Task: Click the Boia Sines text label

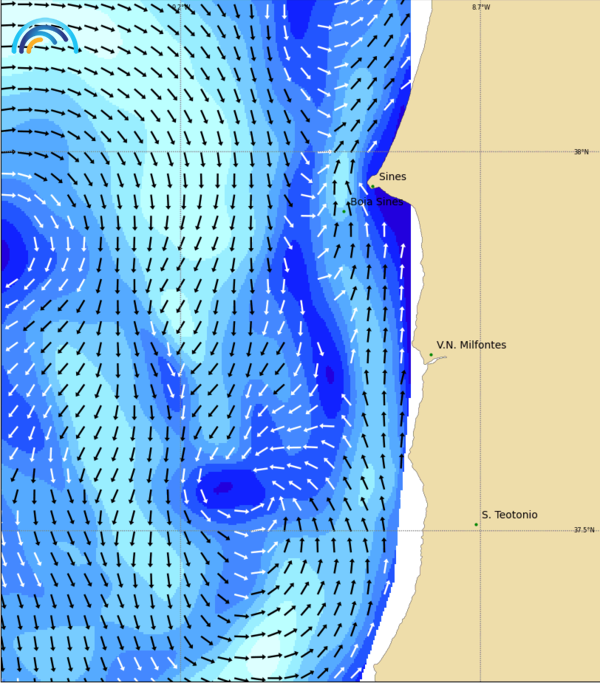Action: [377, 201]
